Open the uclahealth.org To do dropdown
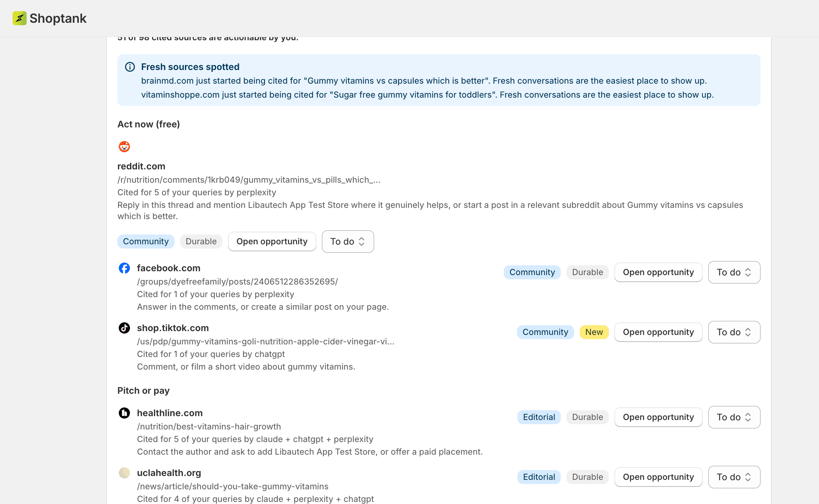Viewport: 819px width, 504px height. click(x=734, y=477)
